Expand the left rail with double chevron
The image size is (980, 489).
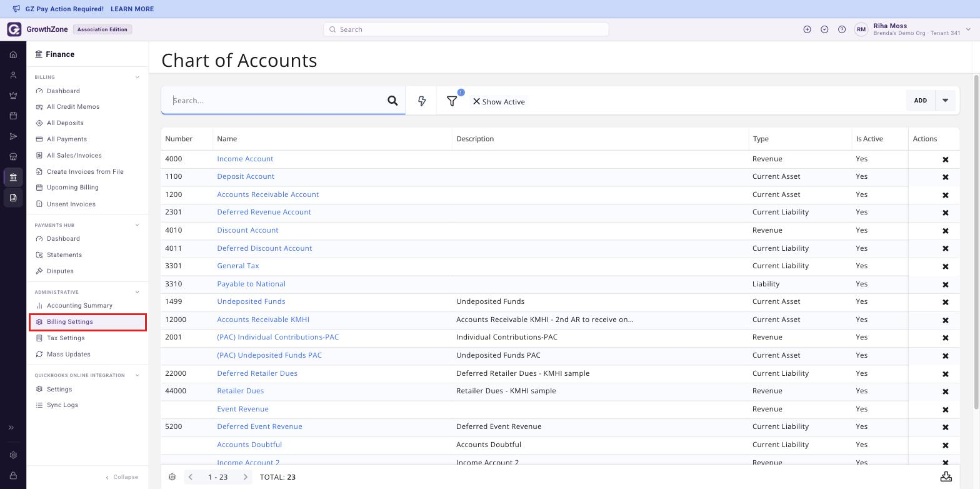click(11, 428)
